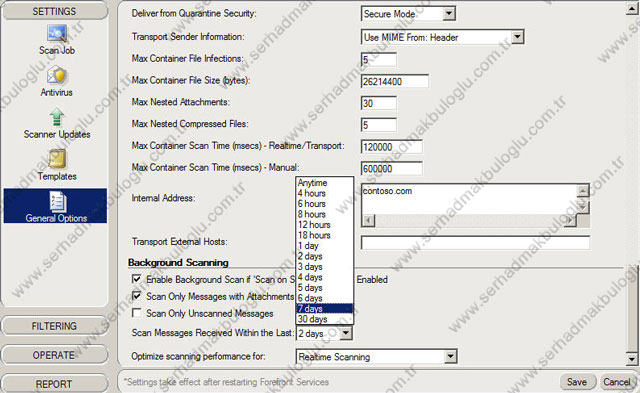Choose 8 hours from the list

(324, 214)
